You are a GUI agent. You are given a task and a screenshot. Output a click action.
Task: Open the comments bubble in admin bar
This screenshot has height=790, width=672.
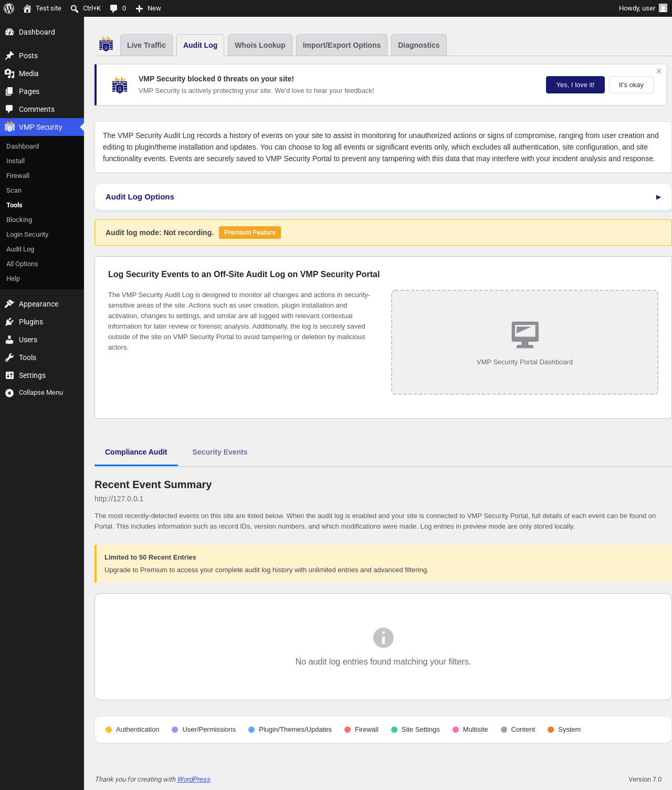(113, 8)
